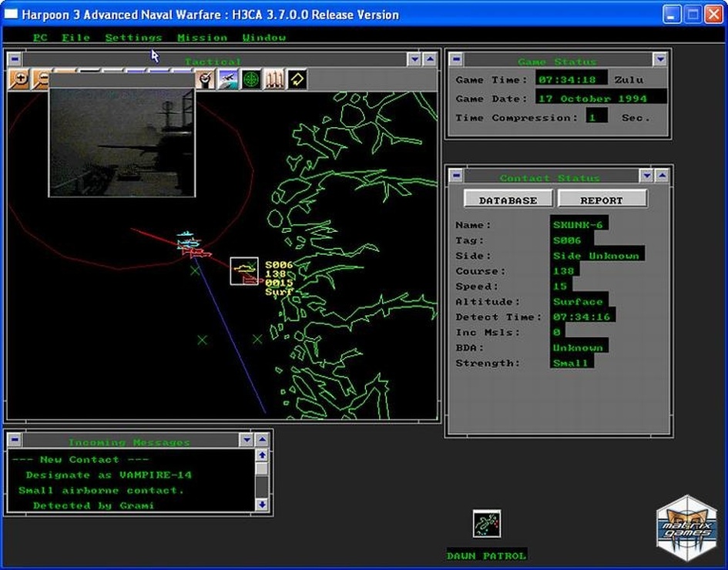The image size is (728, 570).
Task: Open the Settings menu
Action: [x=133, y=37]
